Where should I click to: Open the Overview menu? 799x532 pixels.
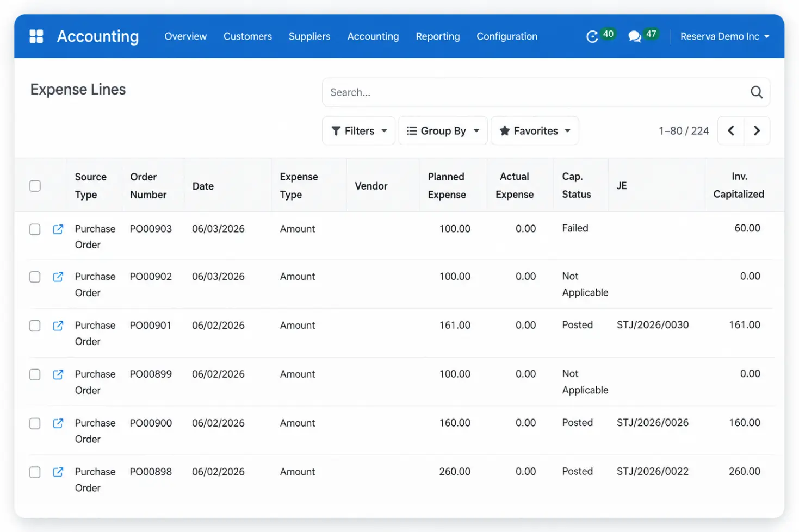coord(185,36)
